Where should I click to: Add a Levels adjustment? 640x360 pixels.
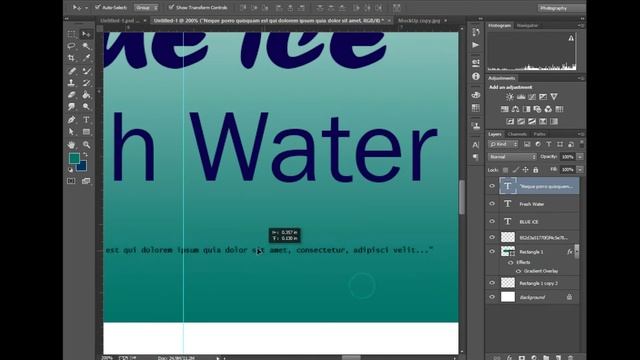[x=521, y=97]
